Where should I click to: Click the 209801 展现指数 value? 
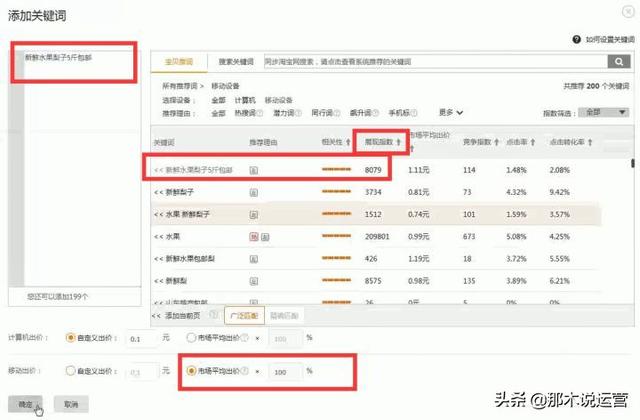tap(377, 236)
